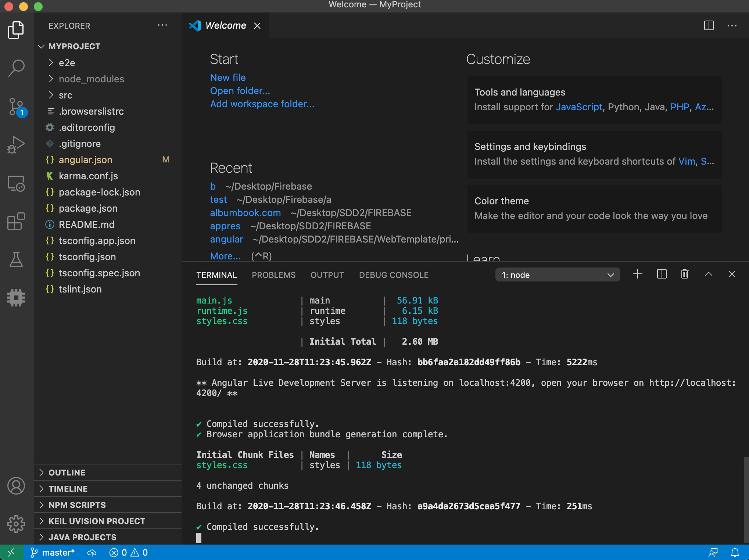Open the Testing flask icon
The height and width of the screenshot is (560, 749).
tap(16, 259)
